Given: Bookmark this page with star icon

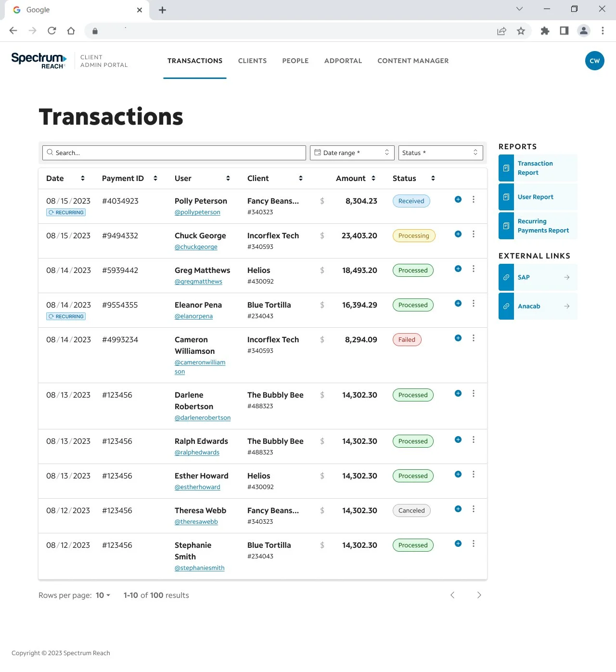Looking at the screenshot, I should [521, 31].
